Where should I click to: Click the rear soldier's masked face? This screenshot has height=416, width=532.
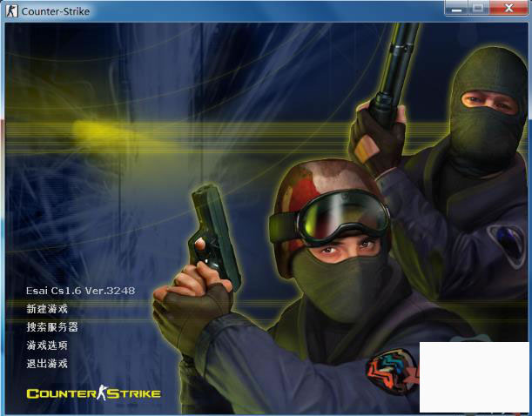pos(488,104)
